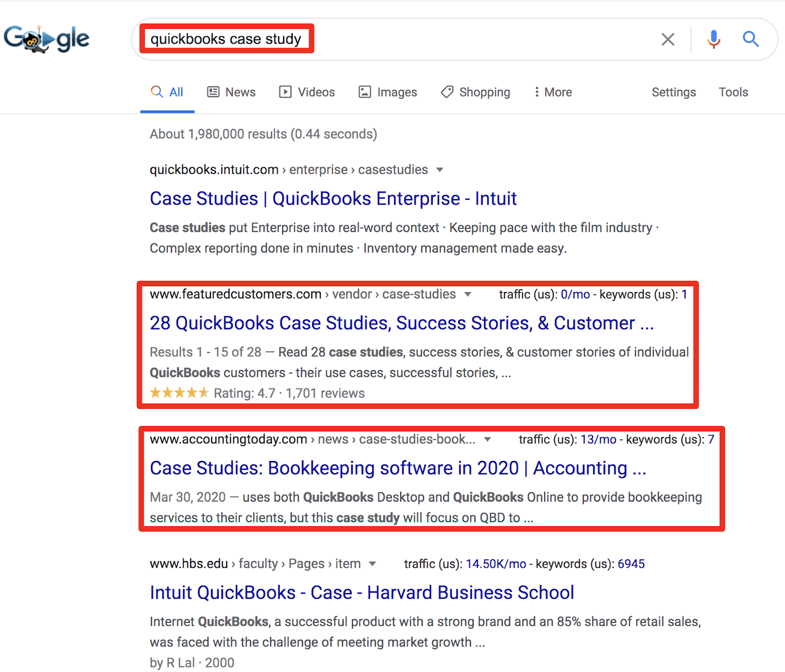
Task: Click the News tab newspaper icon
Action: coord(213,92)
